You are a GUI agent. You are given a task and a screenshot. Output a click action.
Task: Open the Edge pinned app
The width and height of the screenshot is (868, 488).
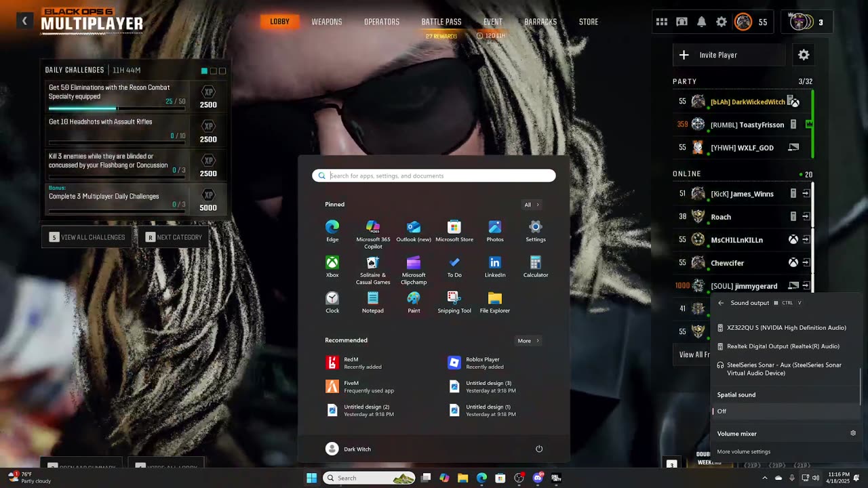tap(332, 230)
